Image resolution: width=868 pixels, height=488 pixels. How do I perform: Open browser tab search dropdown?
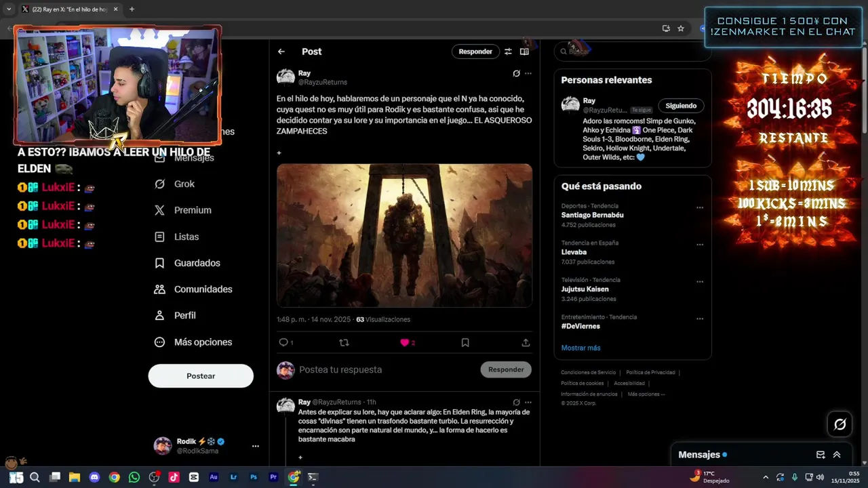click(x=9, y=9)
